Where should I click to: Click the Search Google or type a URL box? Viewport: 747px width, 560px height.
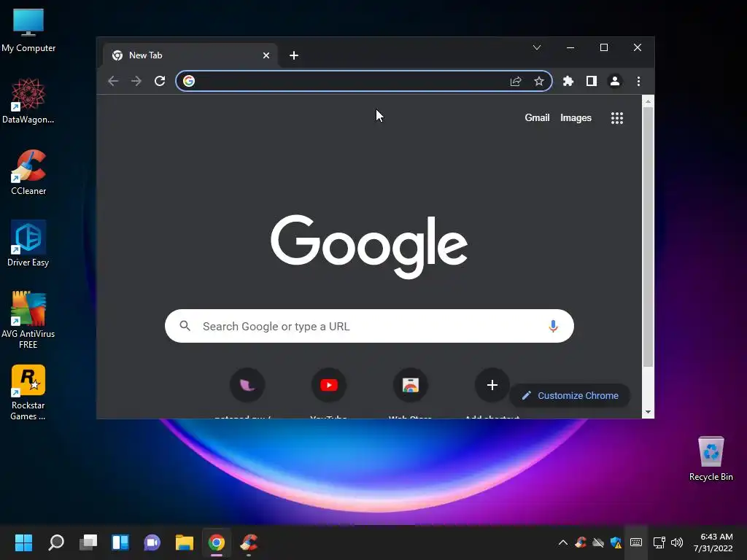369,326
